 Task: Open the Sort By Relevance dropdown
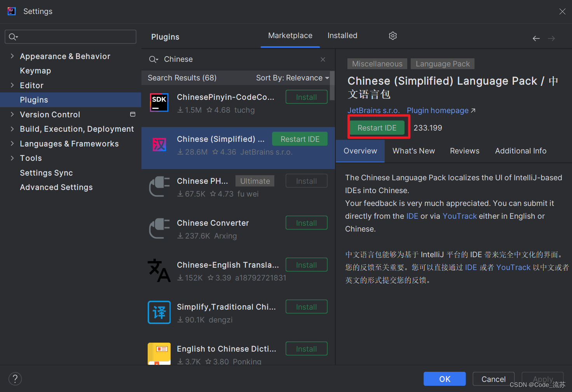(293, 78)
